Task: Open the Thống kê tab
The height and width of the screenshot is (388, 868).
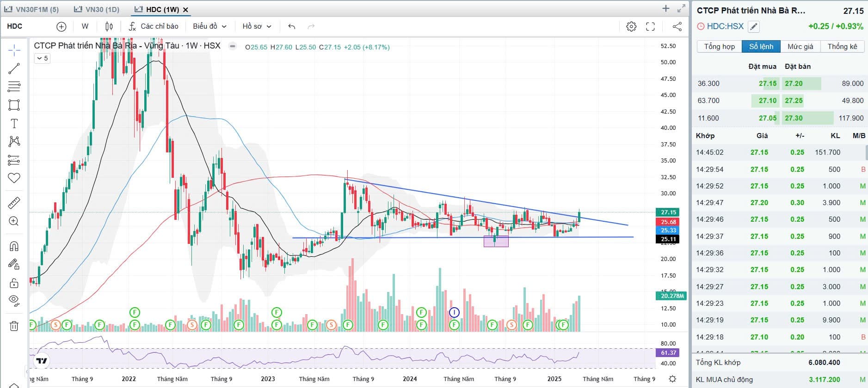Action: (x=842, y=47)
